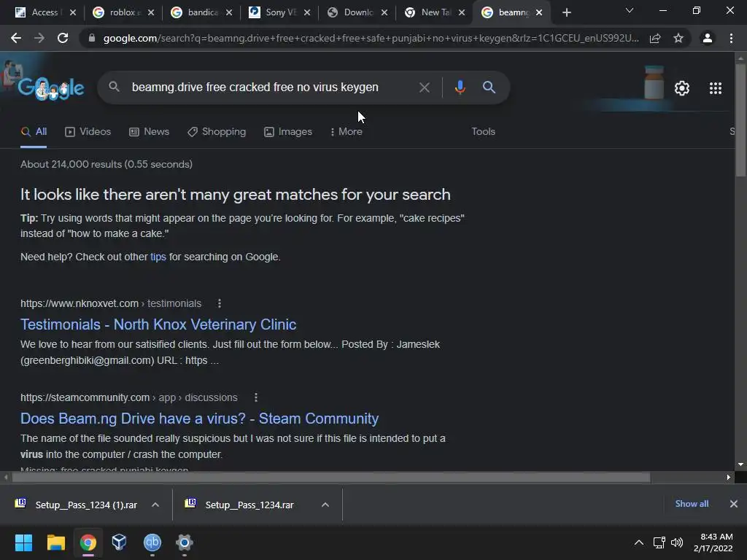Clear the search box text
This screenshot has height=560, width=747.
[424, 87]
